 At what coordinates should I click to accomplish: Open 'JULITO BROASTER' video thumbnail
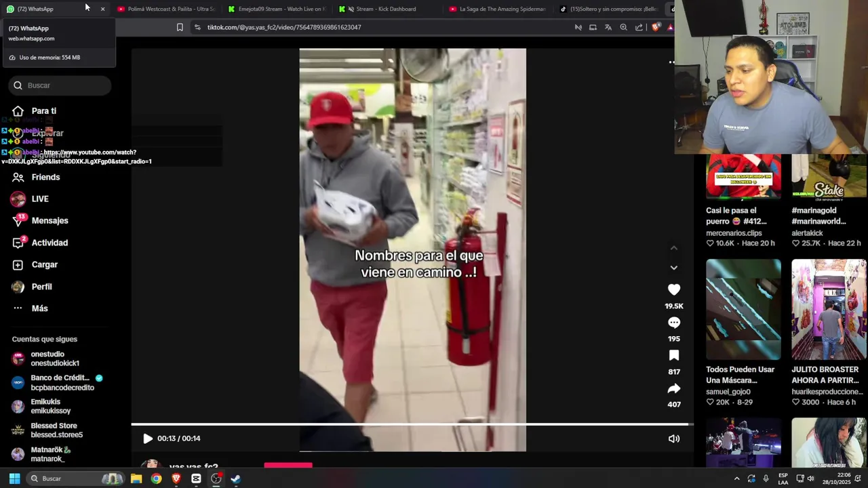click(829, 309)
